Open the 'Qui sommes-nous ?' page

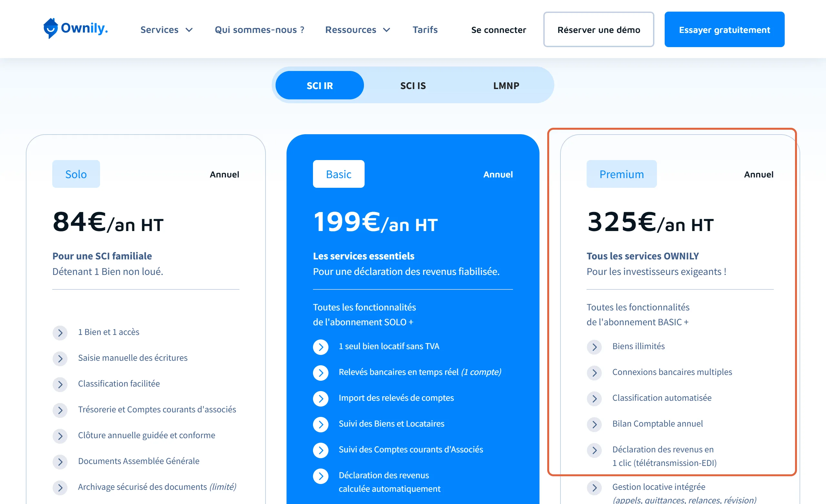pos(259,29)
